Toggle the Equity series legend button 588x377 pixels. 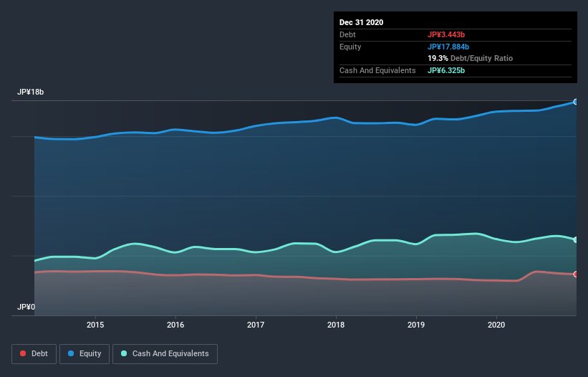[85, 354]
